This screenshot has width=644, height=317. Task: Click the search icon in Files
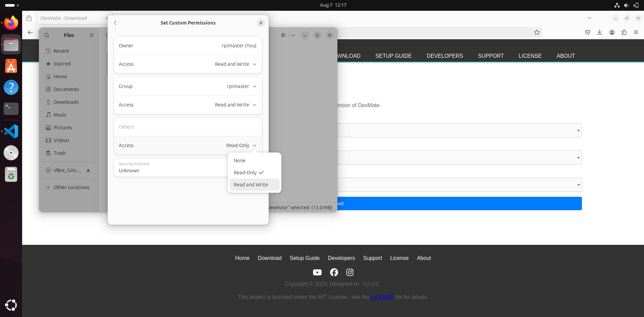(47, 35)
